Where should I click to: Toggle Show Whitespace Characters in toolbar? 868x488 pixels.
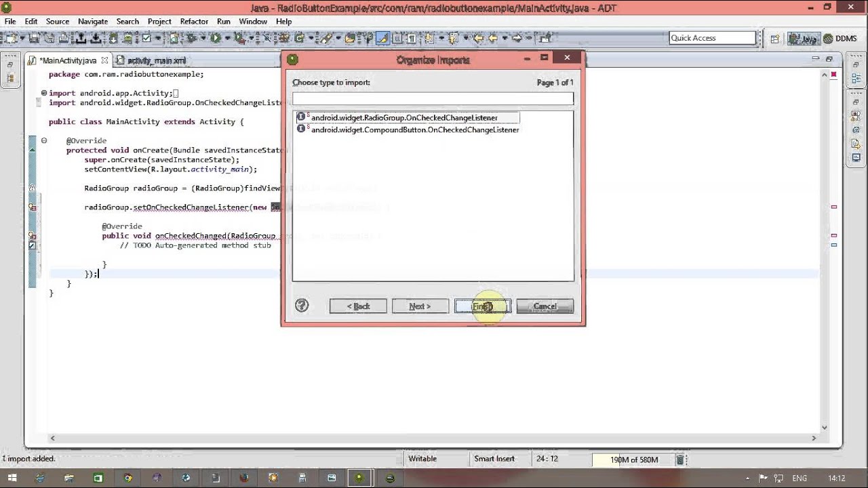pos(412,39)
